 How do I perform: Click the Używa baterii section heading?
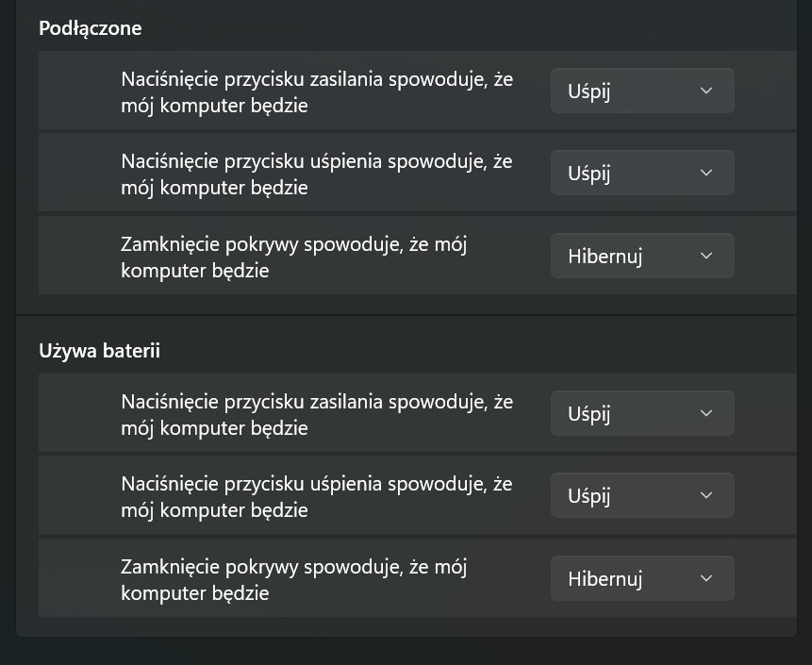click(99, 351)
